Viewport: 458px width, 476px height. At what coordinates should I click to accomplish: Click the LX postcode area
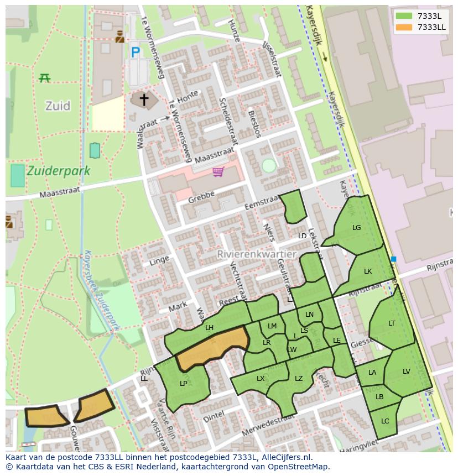[x=261, y=379]
